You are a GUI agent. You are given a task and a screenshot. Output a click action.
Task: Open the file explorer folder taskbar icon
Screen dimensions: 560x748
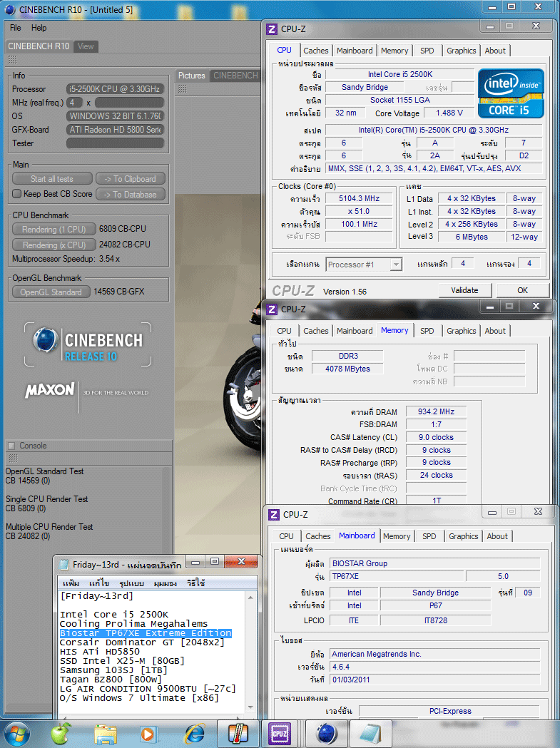106,734
